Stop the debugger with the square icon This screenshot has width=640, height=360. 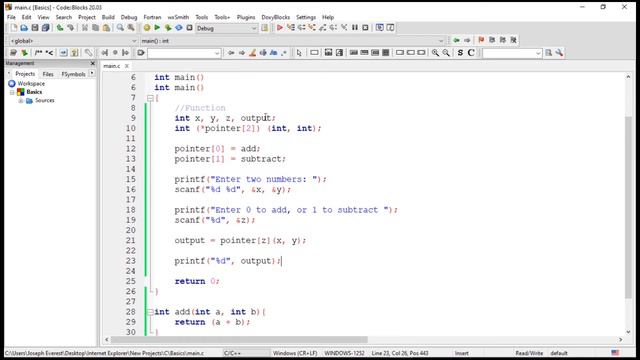[365, 28]
